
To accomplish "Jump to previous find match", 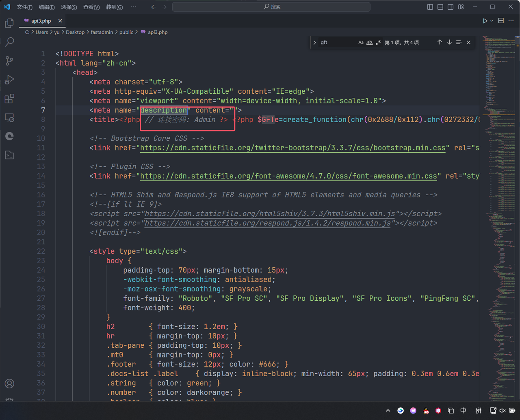I will 440,42.
